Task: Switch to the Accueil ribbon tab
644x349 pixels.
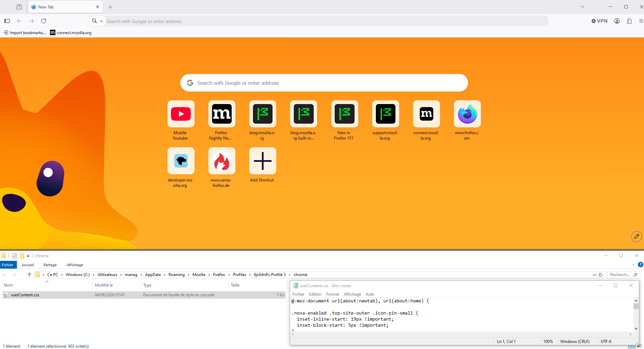Action: point(28,265)
